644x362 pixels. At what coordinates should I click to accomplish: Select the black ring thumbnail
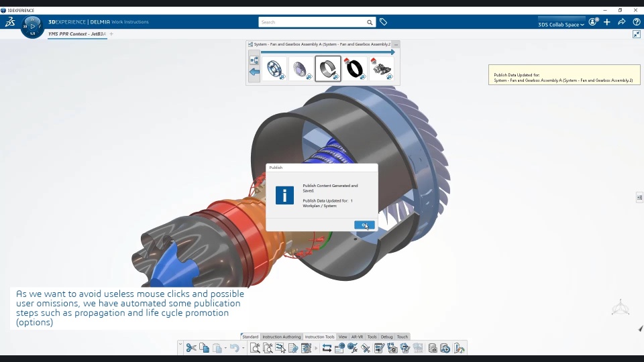click(354, 68)
